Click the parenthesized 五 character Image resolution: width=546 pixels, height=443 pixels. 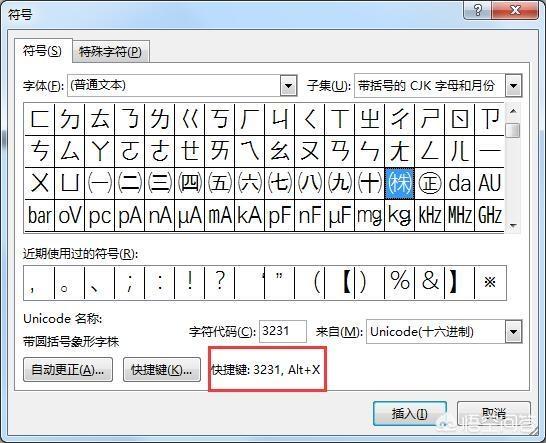click(219, 184)
